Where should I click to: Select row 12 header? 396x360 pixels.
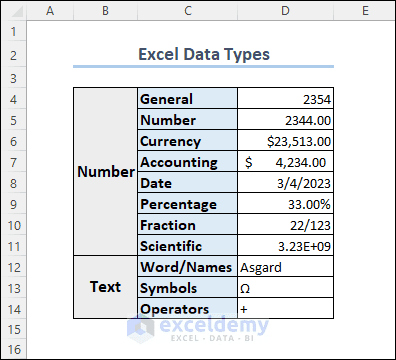point(13,267)
